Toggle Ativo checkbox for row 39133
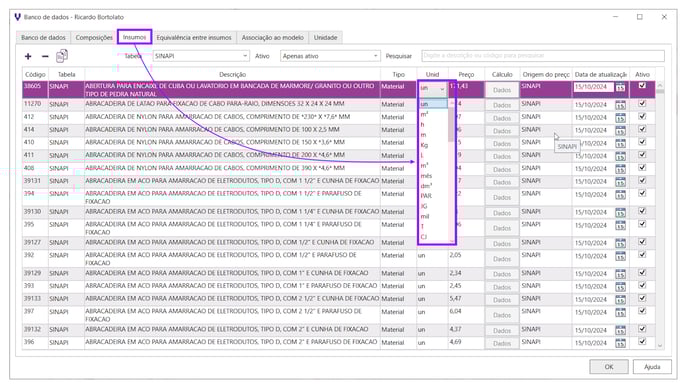The image size is (688, 387). coord(642,298)
